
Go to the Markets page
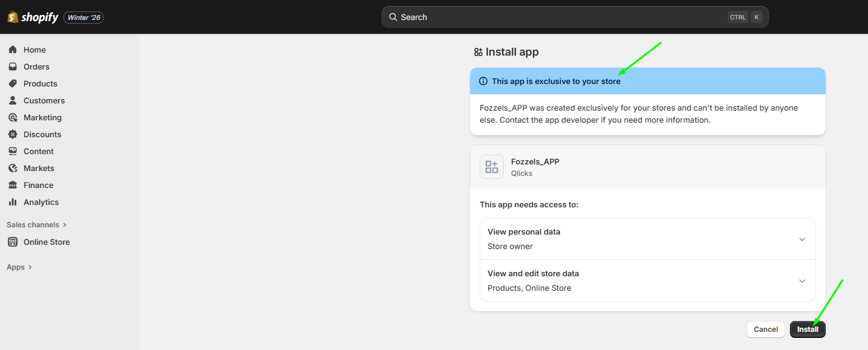[39, 168]
